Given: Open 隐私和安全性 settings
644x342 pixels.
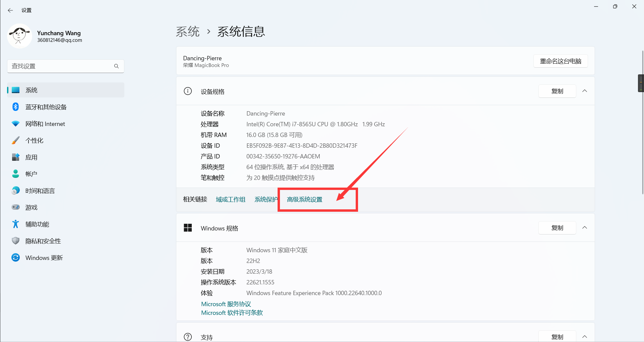Looking at the screenshot, I should pos(66,241).
